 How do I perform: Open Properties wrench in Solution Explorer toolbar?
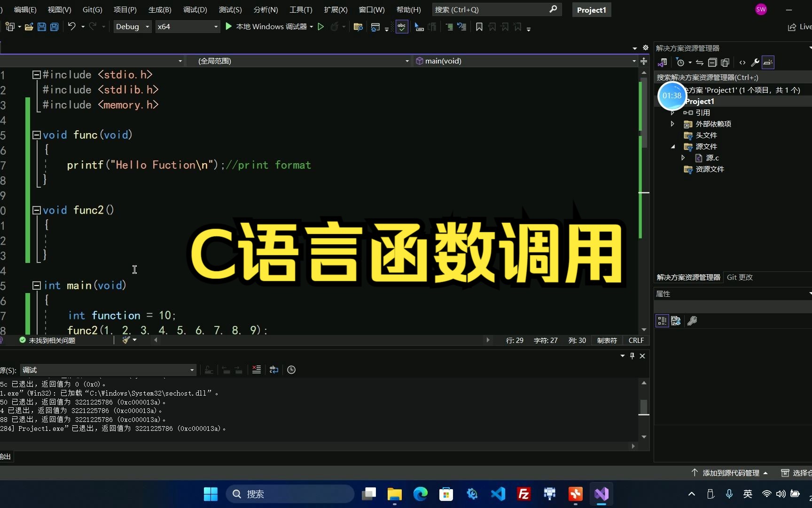755,62
